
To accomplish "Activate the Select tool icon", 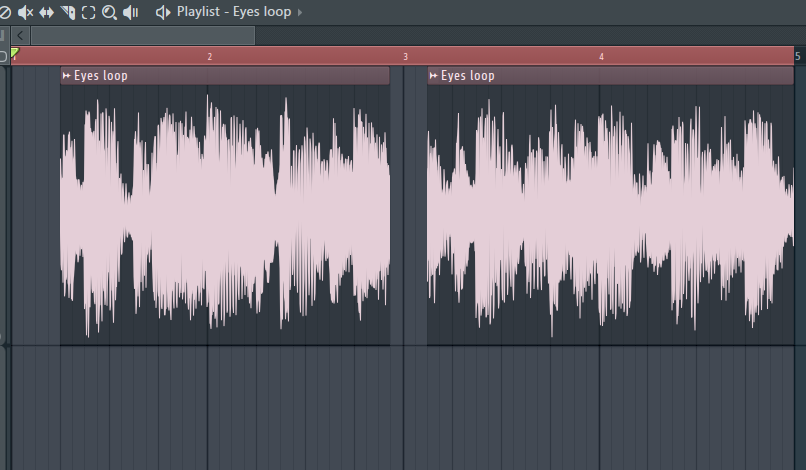I will pos(88,12).
